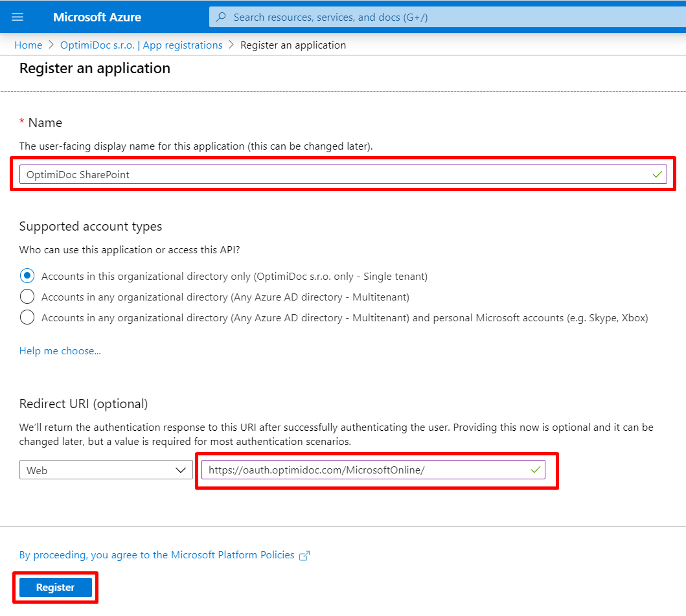
Task: Click the Redirect URI input field
Action: 373,470
